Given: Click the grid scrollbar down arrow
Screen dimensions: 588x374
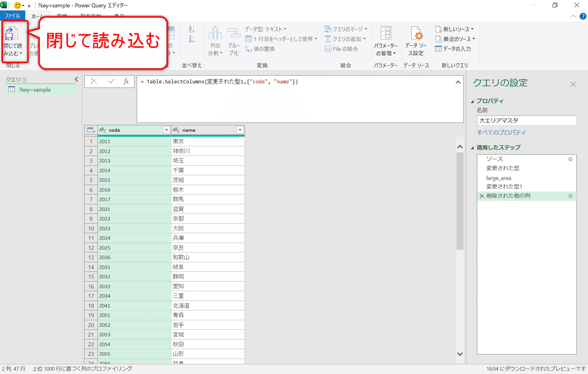Looking at the screenshot, I should tap(460, 353).
